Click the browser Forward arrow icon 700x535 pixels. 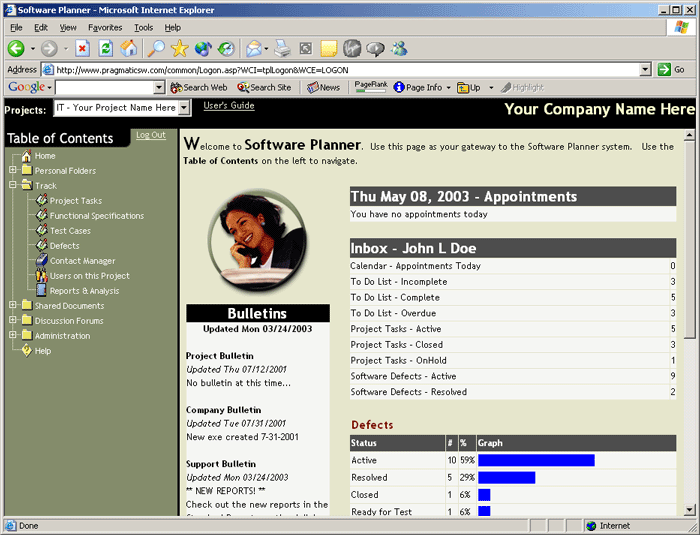click(x=49, y=48)
